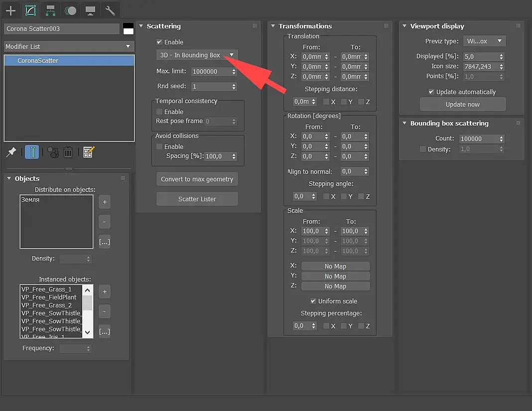This screenshot has width=532, height=411.
Task: Pick from list for Distribute on objects
Action: pos(105,242)
